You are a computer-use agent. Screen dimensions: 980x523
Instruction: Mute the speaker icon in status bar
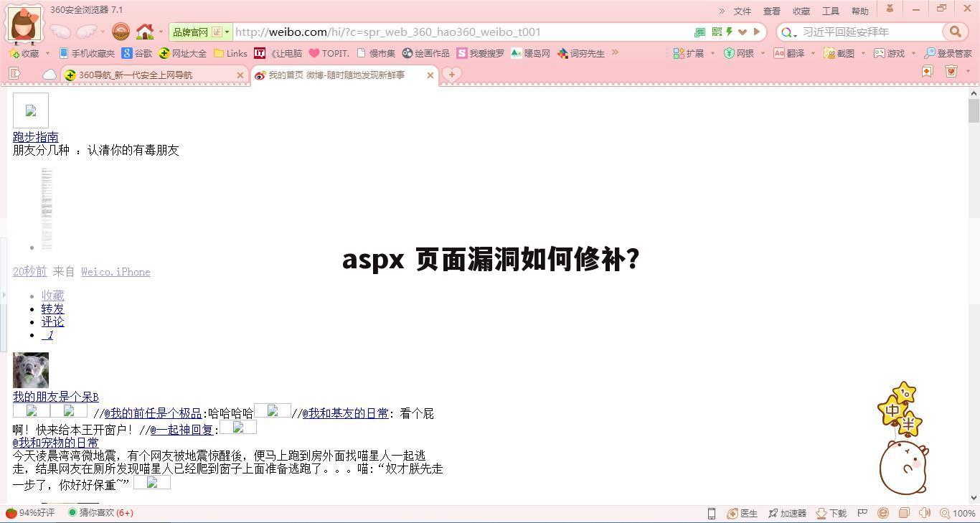925,513
